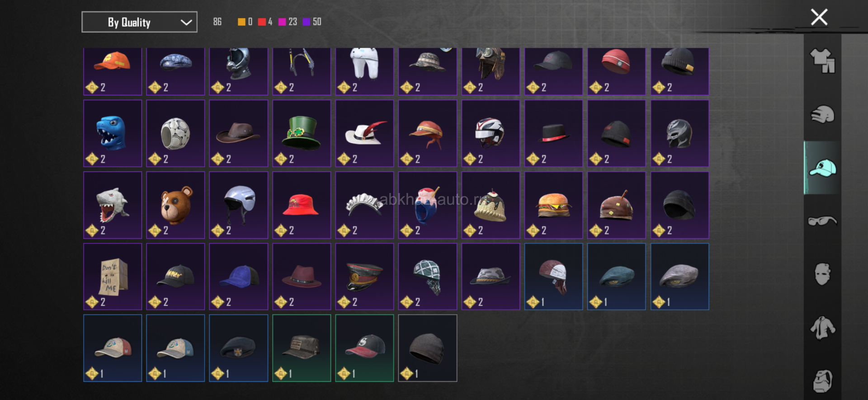
Task: Open the glasses category icon
Action: pyautogui.click(x=822, y=221)
